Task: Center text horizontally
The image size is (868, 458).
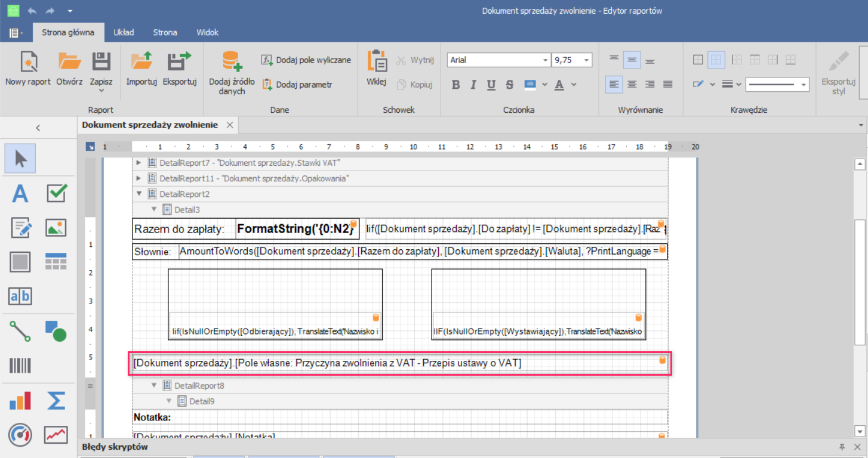Action: pos(632,85)
